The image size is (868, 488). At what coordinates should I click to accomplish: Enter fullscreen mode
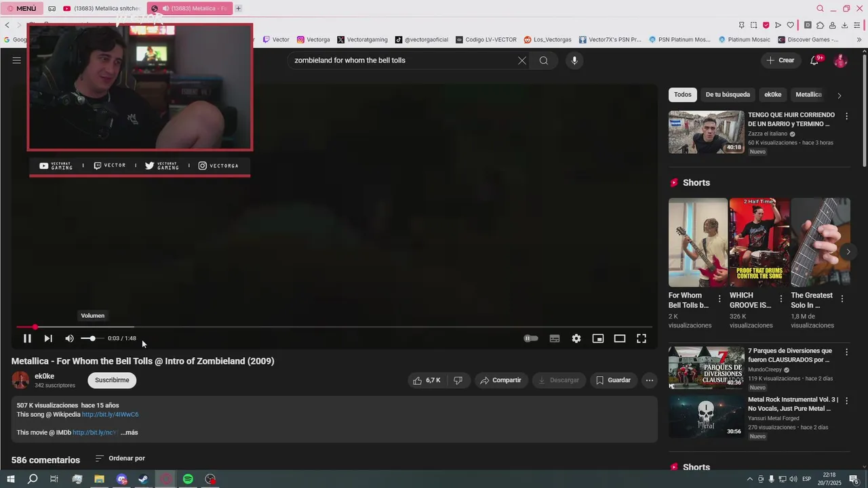pos(642,338)
